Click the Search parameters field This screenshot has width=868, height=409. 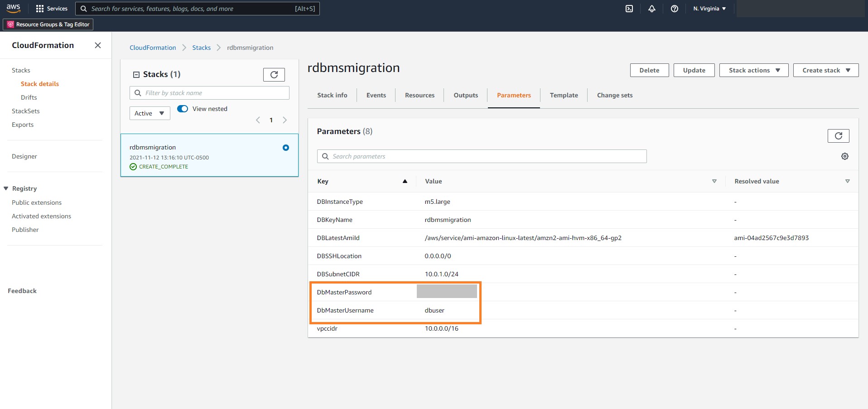pyautogui.click(x=482, y=156)
